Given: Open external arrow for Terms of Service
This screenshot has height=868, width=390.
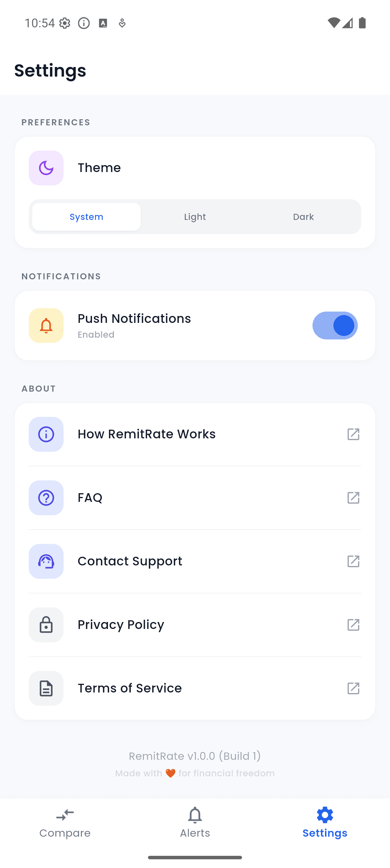Looking at the screenshot, I should (x=353, y=688).
